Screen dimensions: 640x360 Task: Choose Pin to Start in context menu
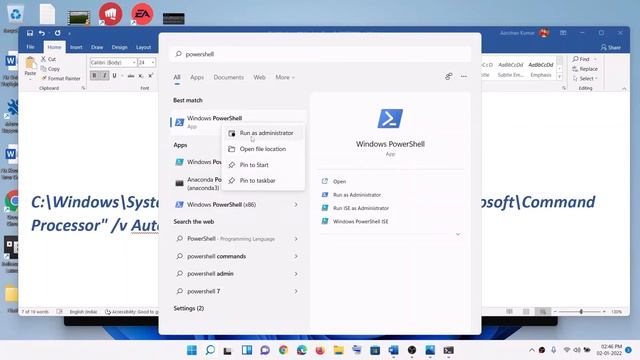[x=263, y=165]
